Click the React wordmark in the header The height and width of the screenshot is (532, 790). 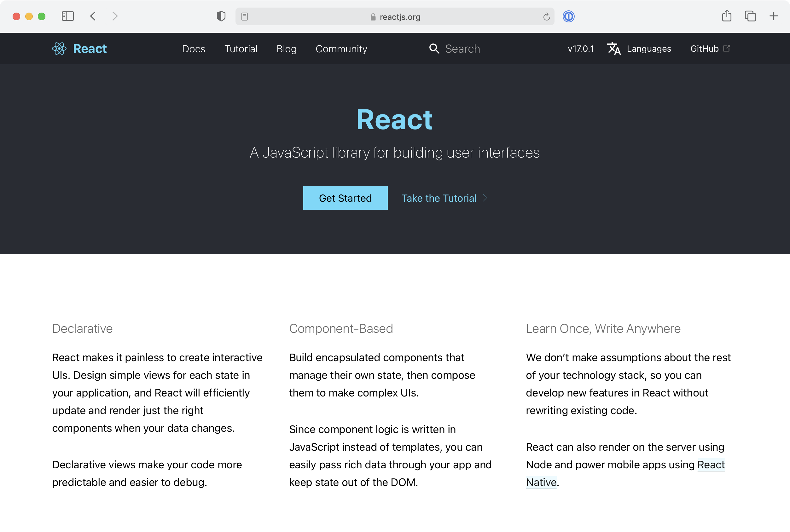(90, 49)
